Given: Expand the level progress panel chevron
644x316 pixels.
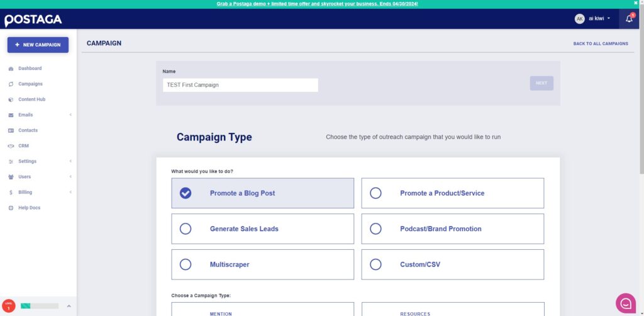Looking at the screenshot, I should pyautogui.click(x=69, y=306).
